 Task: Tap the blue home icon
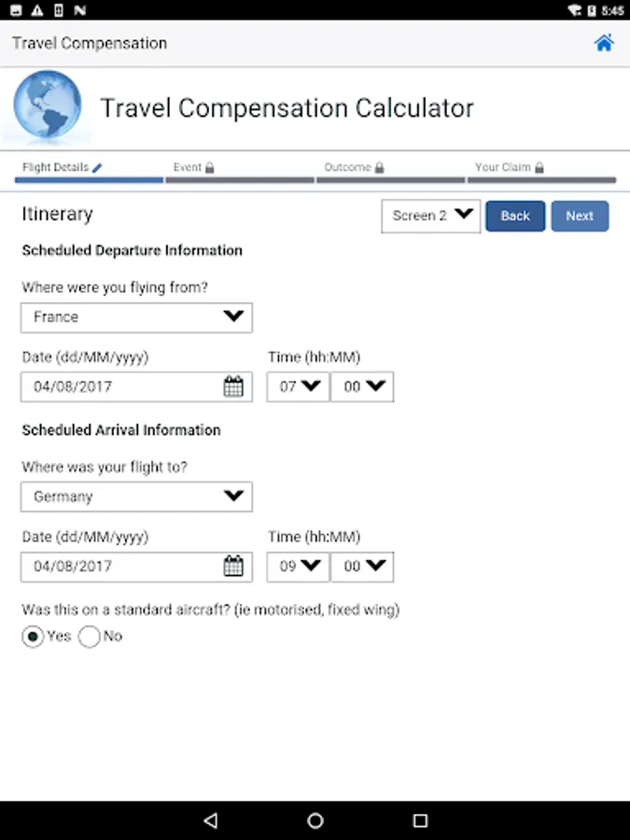[604, 43]
